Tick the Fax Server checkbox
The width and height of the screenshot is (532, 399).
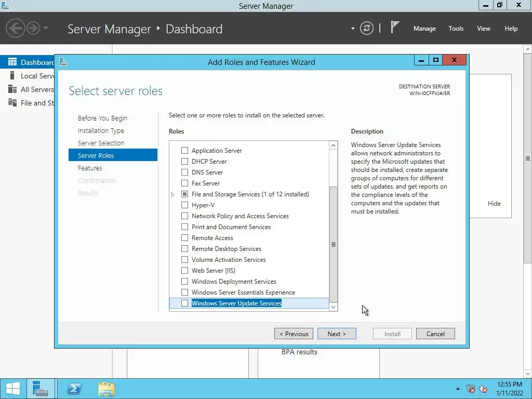[x=184, y=183]
